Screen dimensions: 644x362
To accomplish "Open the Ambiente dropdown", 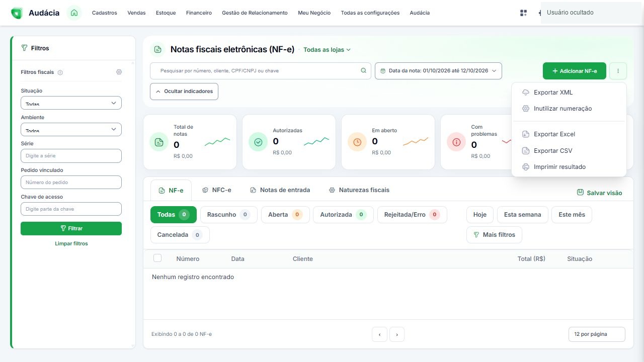I will click(71, 129).
